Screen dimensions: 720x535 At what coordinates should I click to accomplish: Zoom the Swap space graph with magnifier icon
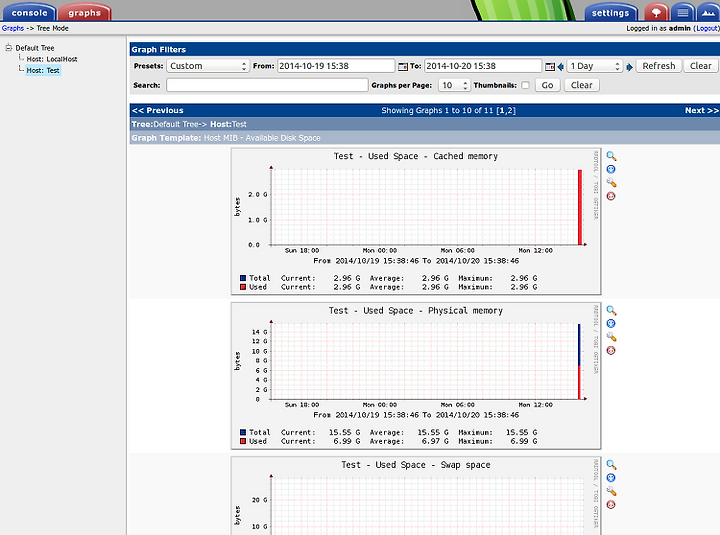[611, 465]
